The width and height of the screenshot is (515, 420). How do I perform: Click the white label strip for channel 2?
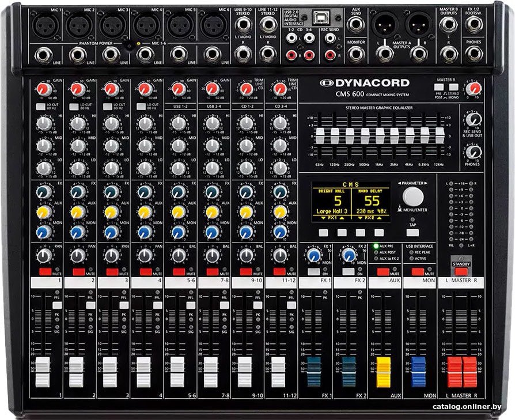point(80,282)
